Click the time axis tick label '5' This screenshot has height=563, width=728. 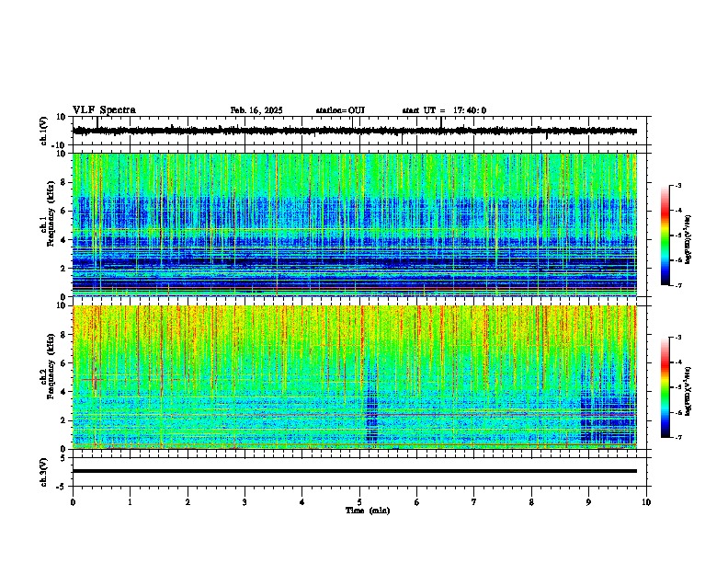point(359,501)
